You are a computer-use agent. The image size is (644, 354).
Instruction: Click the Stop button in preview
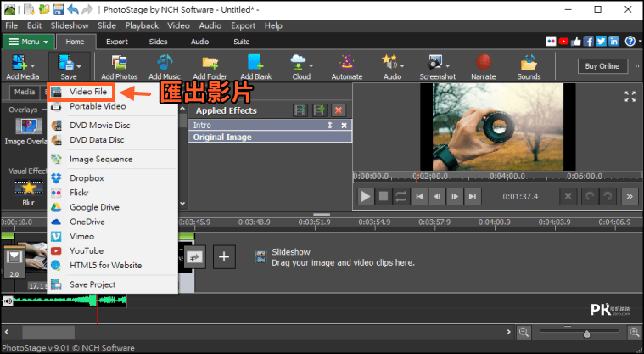(x=384, y=197)
